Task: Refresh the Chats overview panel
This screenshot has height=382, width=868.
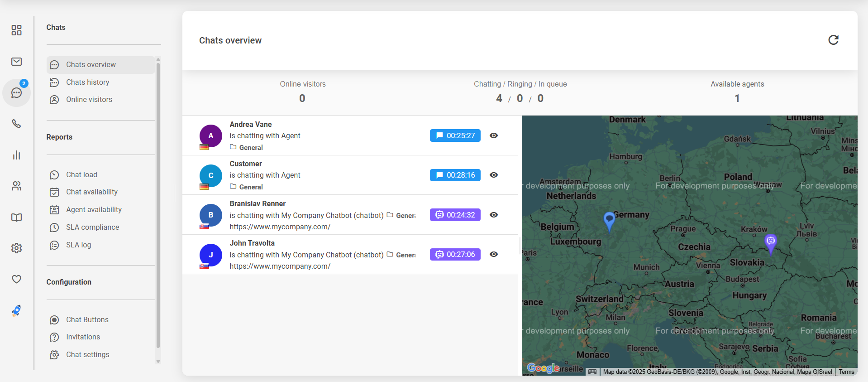Action: click(833, 40)
